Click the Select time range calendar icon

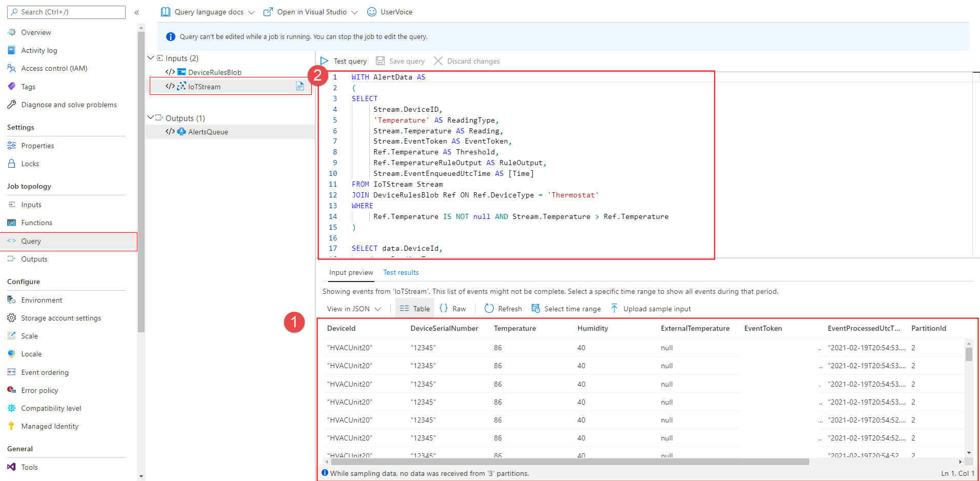click(536, 309)
